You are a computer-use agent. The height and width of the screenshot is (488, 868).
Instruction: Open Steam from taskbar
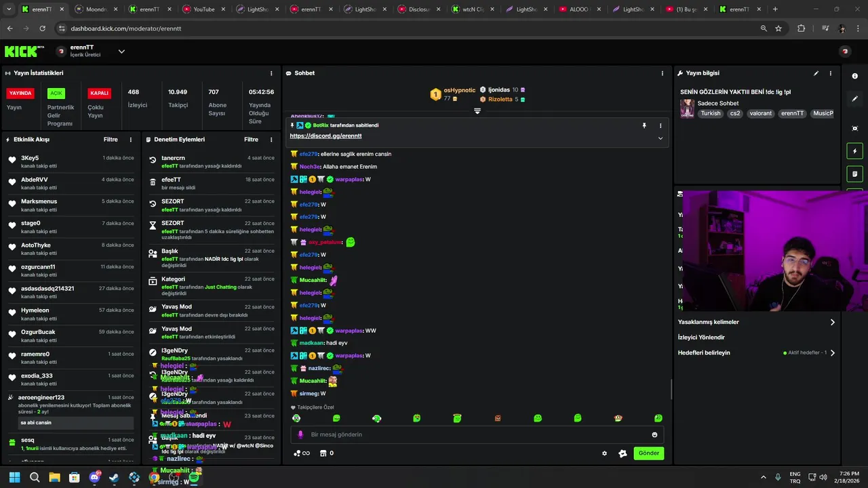click(114, 478)
